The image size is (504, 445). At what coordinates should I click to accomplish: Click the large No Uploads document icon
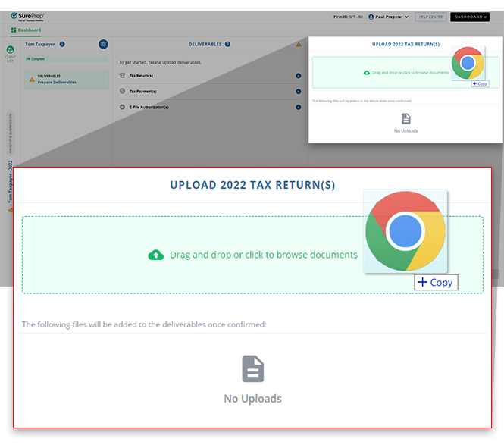252,368
